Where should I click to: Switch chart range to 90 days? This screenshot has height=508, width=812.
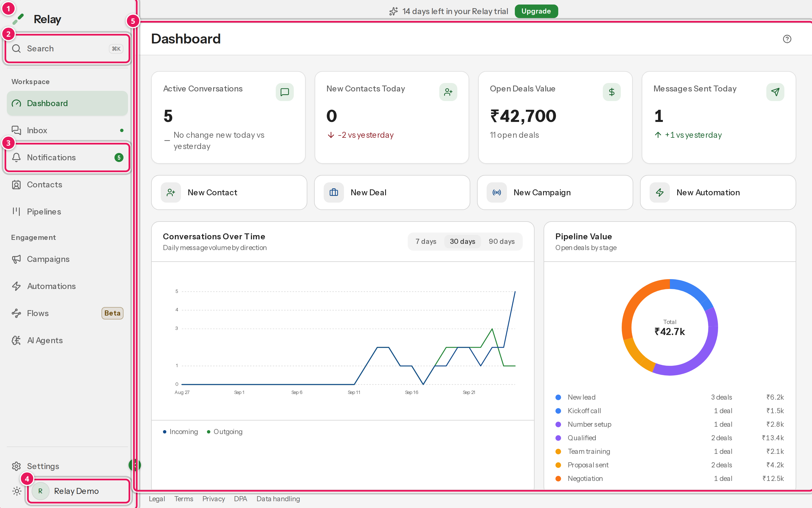point(502,241)
